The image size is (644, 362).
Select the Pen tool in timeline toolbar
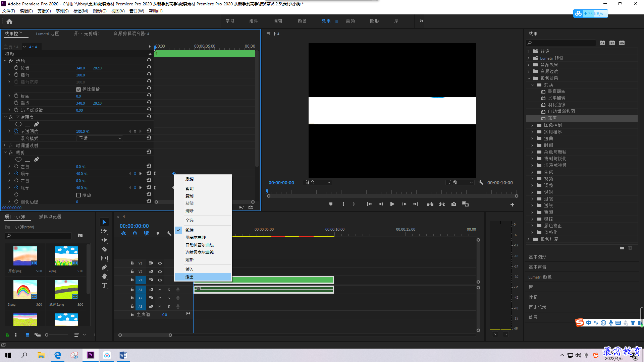tap(104, 267)
